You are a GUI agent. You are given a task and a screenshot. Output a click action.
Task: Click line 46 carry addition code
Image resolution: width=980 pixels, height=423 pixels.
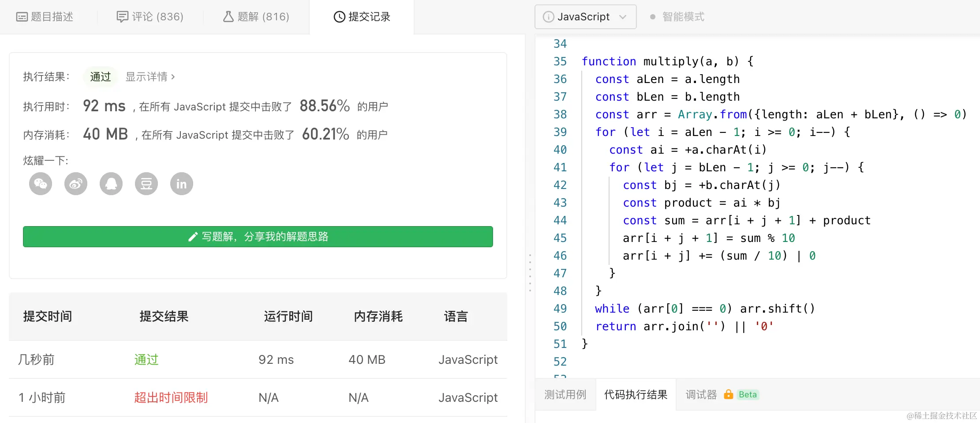click(x=719, y=256)
